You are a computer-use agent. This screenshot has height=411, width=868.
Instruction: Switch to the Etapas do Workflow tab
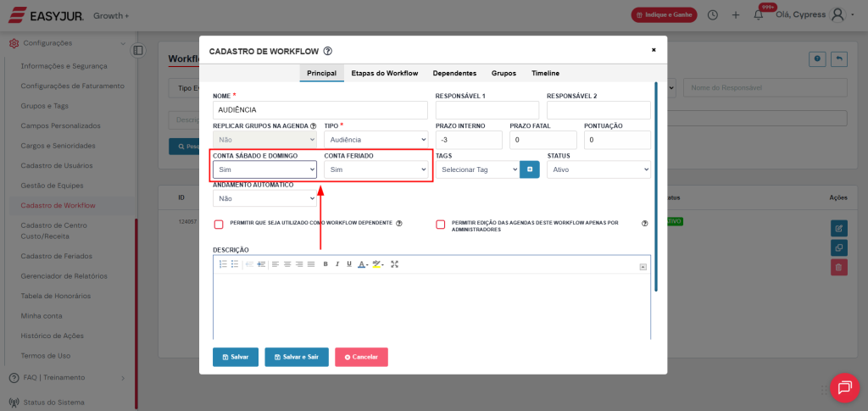(x=385, y=74)
